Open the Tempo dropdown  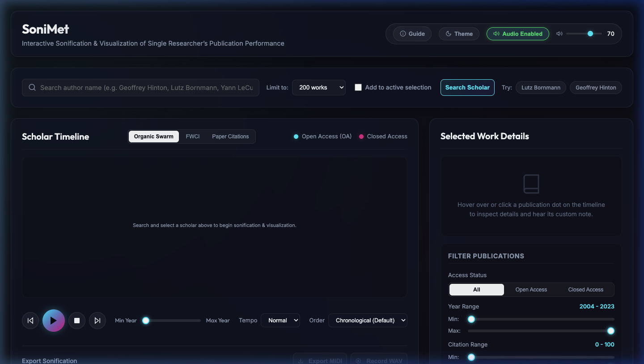pos(280,321)
